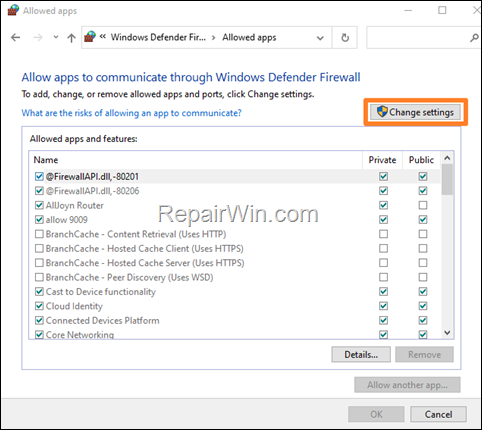This screenshot has width=482, height=430.
Task: Select the "Cloud Identity" row text
Action: click(74, 306)
